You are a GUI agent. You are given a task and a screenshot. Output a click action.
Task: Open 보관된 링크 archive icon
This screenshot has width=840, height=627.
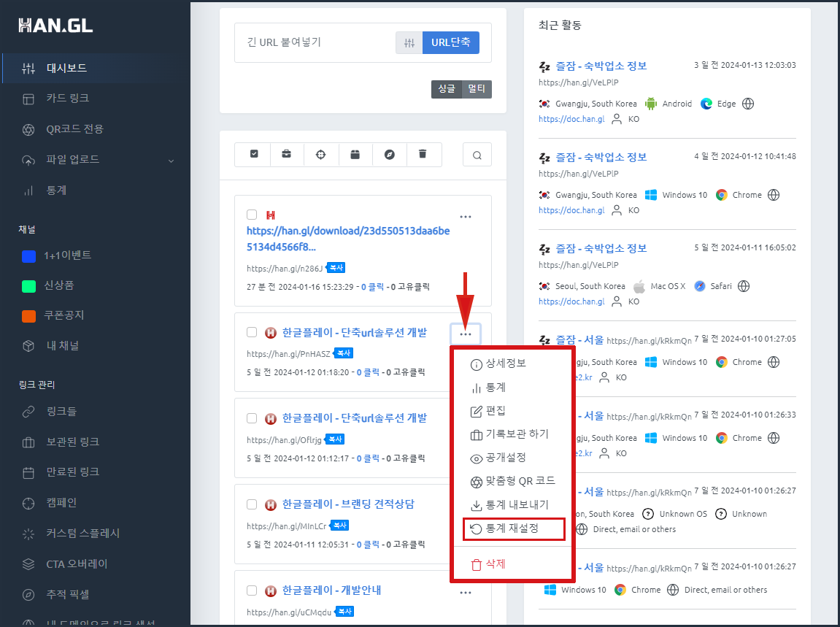28,442
